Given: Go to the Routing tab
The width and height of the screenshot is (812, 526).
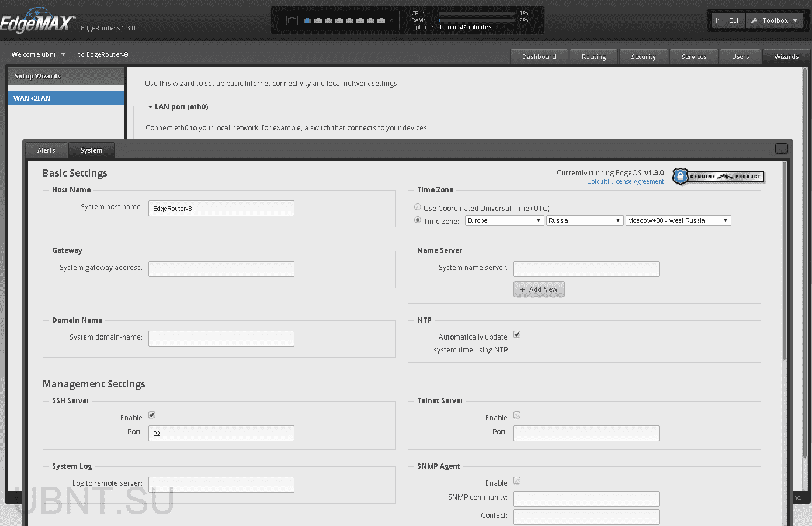Looking at the screenshot, I should click(x=594, y=57).
